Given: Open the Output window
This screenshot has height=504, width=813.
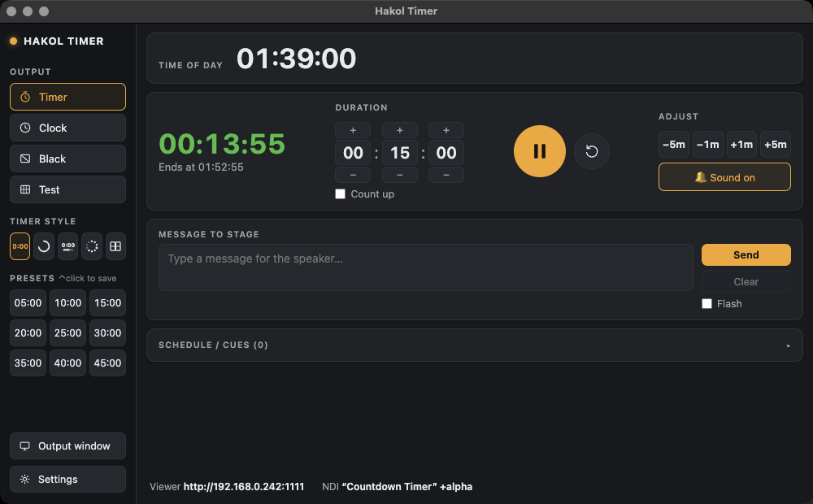Looking at the screenshot, I should pyautogui.click(x=68, y=446).
